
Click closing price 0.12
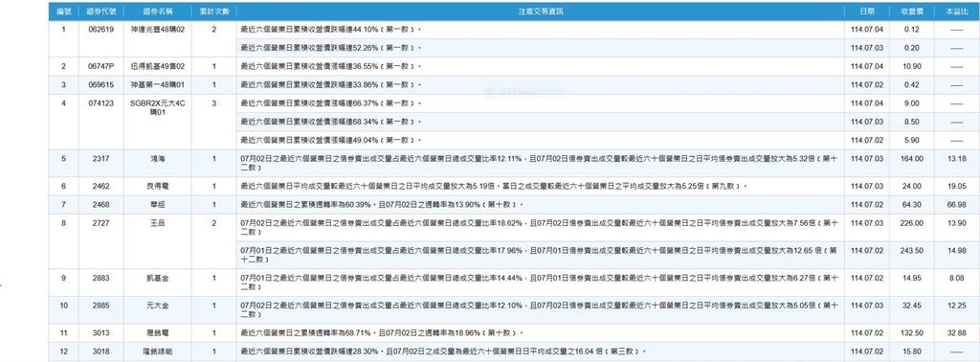tap(911, 30)
